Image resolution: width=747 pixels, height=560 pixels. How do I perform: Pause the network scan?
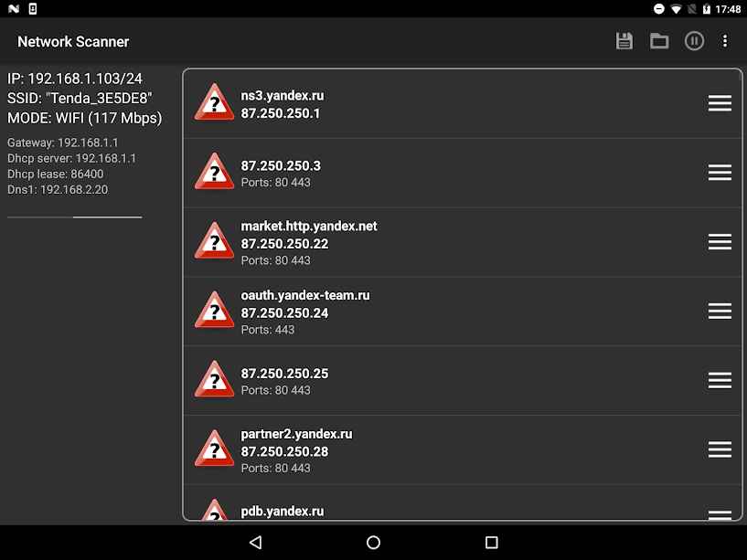pyautogui.click(x=694, y=41)
